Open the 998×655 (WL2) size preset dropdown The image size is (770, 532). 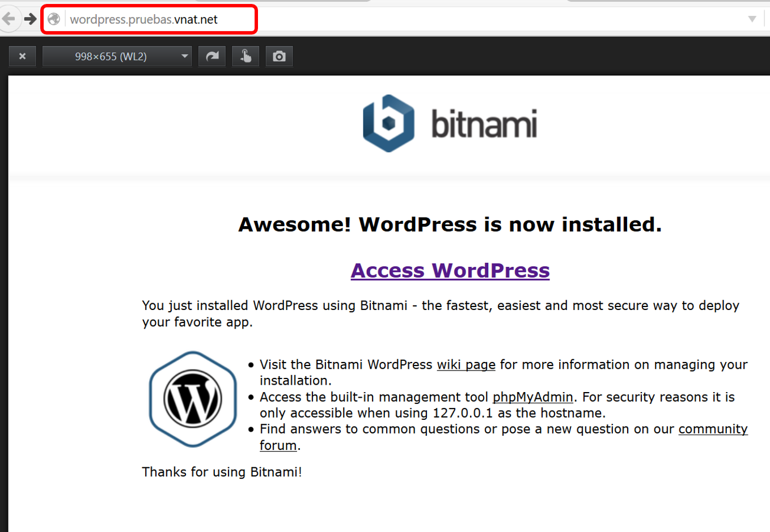pyautogui.click(x=117, y=56)
